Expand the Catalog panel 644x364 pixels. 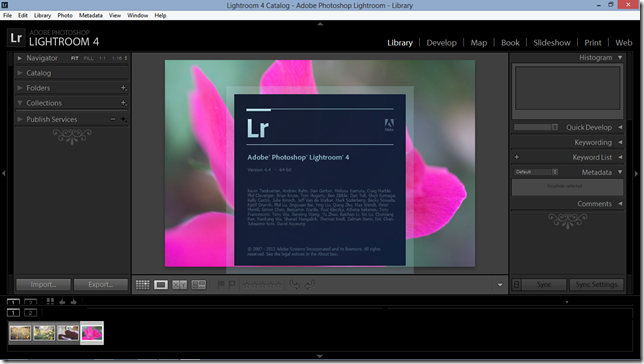point(19,73)
